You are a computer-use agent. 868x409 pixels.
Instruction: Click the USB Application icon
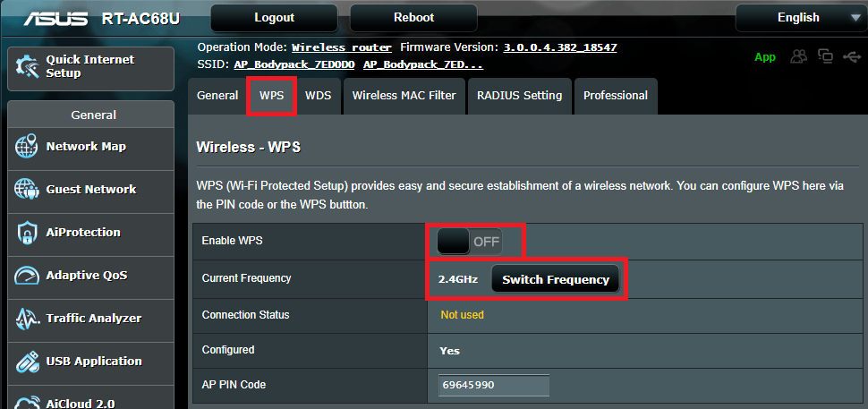(27, 361)
